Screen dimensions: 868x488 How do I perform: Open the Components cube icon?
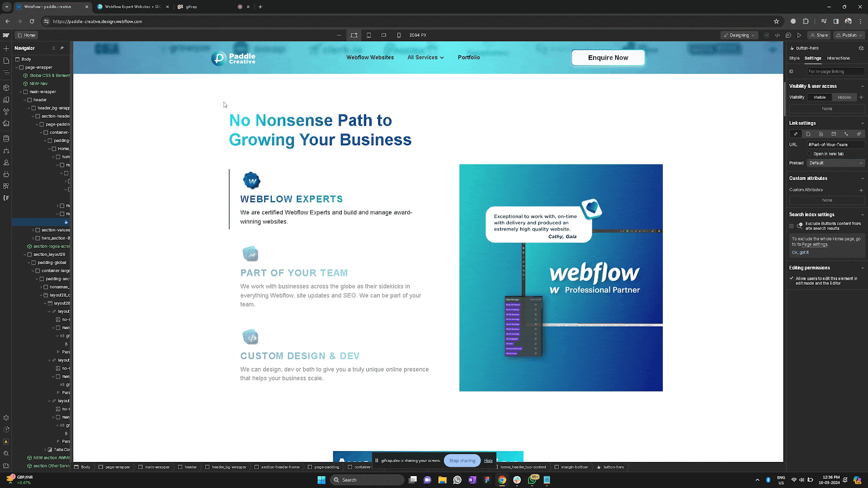(x=6, y=87)
